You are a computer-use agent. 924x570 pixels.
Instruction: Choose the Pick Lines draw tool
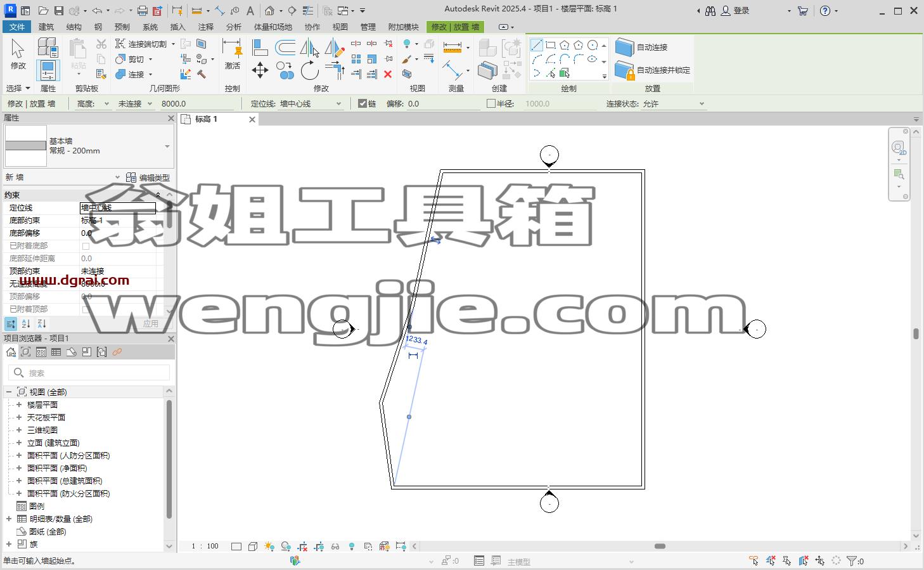pos(550,74)
